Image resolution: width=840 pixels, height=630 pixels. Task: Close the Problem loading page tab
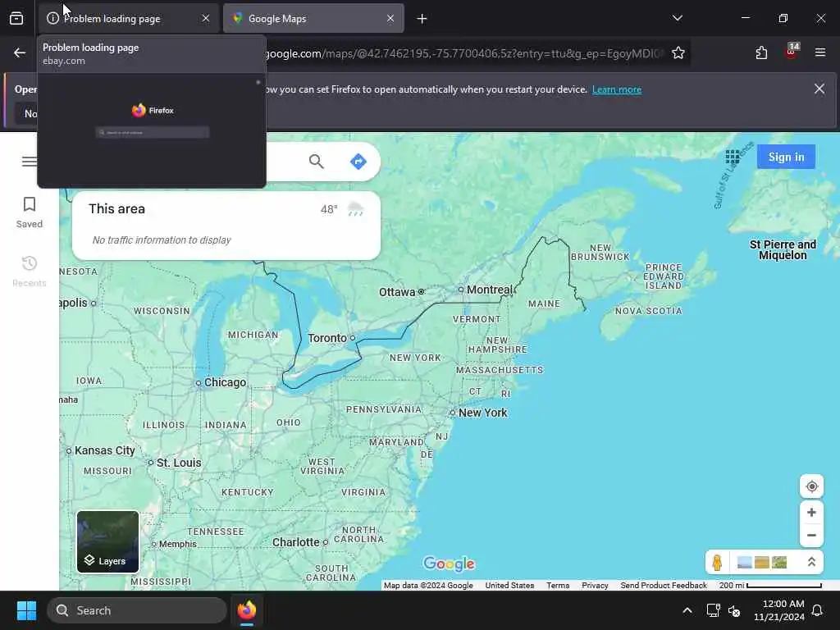(x=206, y=19)
